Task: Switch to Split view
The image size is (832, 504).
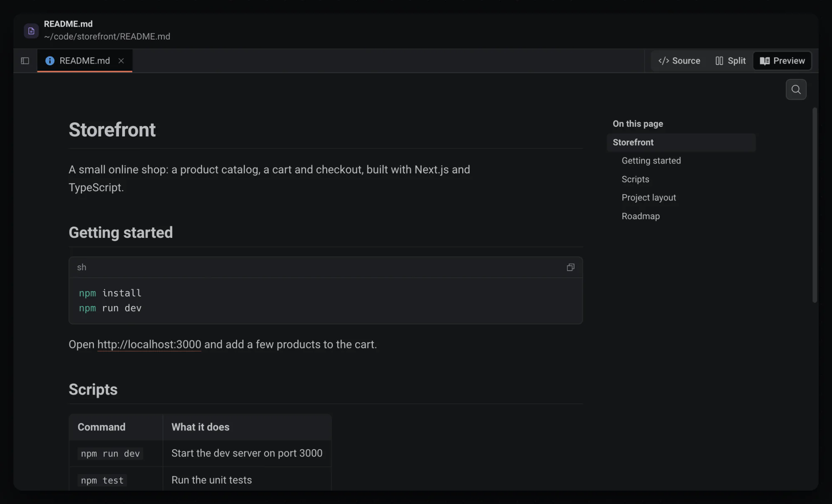Action: click(x=730, y=61)
